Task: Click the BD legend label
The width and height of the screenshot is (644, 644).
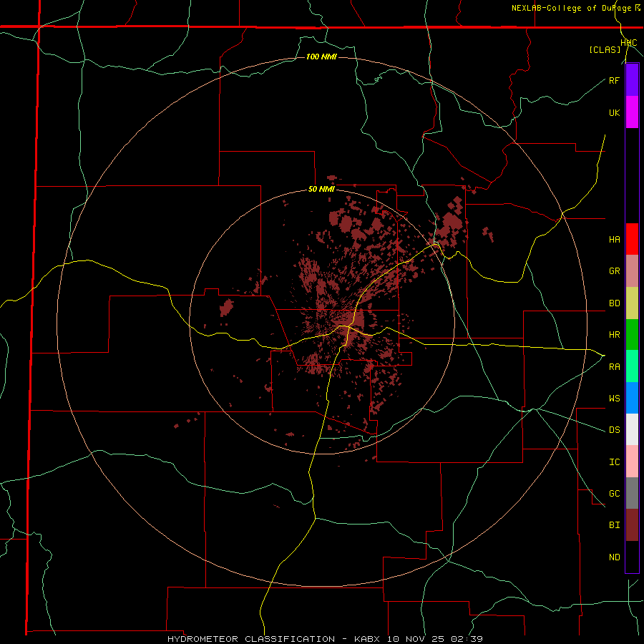Action: (614, 303)
